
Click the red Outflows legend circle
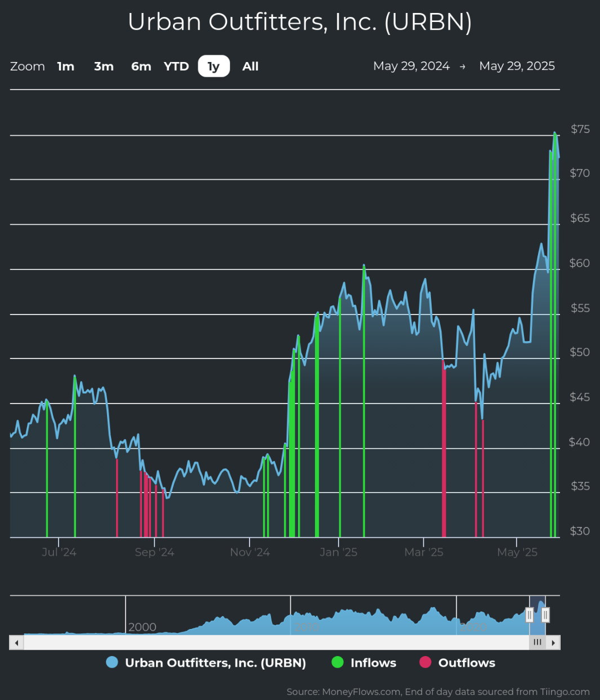[x=425, y=663]
